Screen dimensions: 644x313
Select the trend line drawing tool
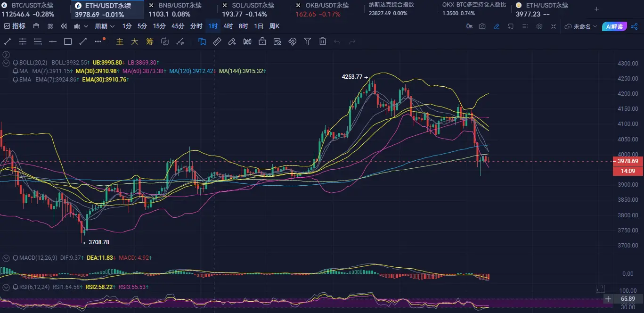point(8,41)
